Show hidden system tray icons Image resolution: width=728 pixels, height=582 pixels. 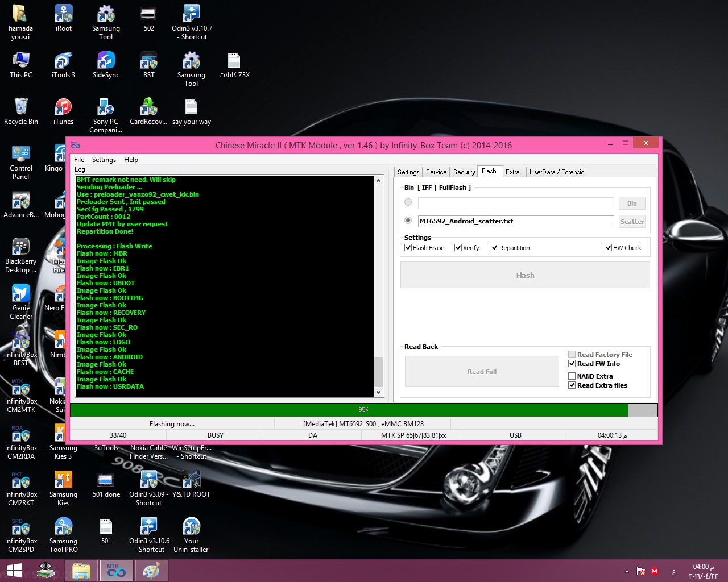(627, 571)
